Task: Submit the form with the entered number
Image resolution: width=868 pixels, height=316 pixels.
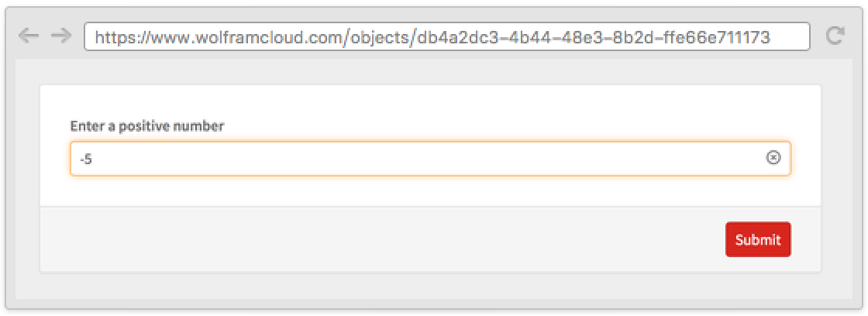Action: 758,239
